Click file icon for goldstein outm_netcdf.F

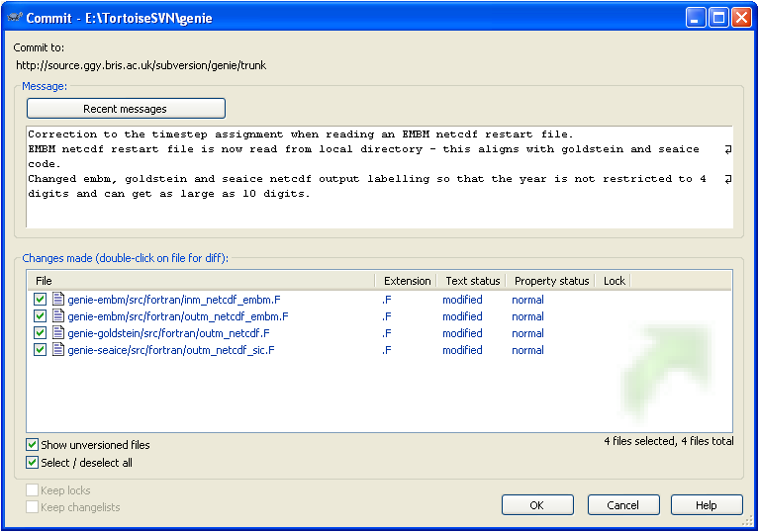[57, 333]
